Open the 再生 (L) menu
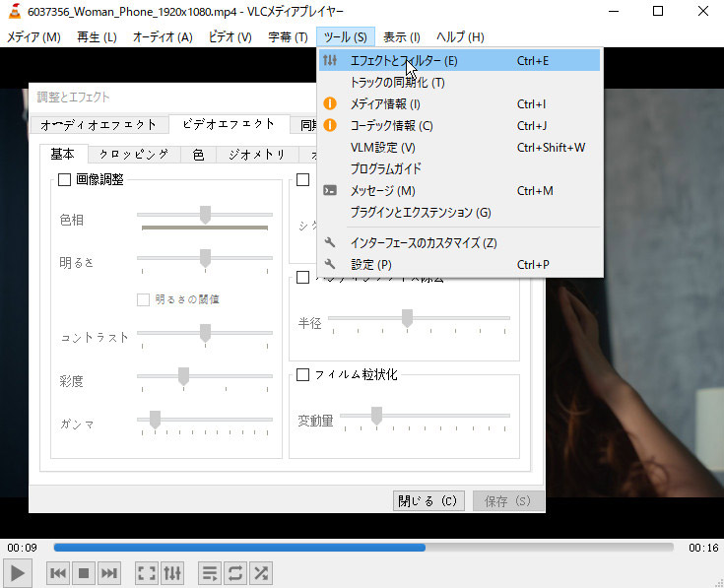The width and height of the screenshot is (724, 588). pyautogui.click(x=97, y=36)
